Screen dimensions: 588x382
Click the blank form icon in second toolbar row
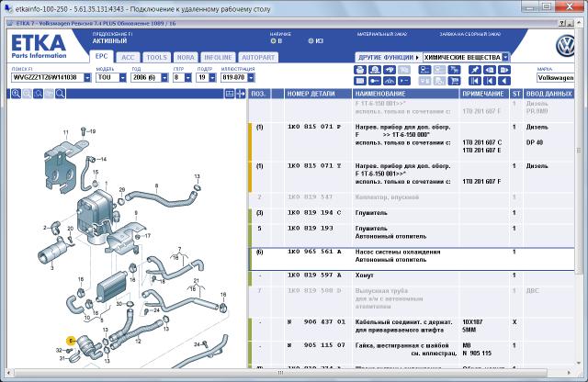[x=360, y=81]
